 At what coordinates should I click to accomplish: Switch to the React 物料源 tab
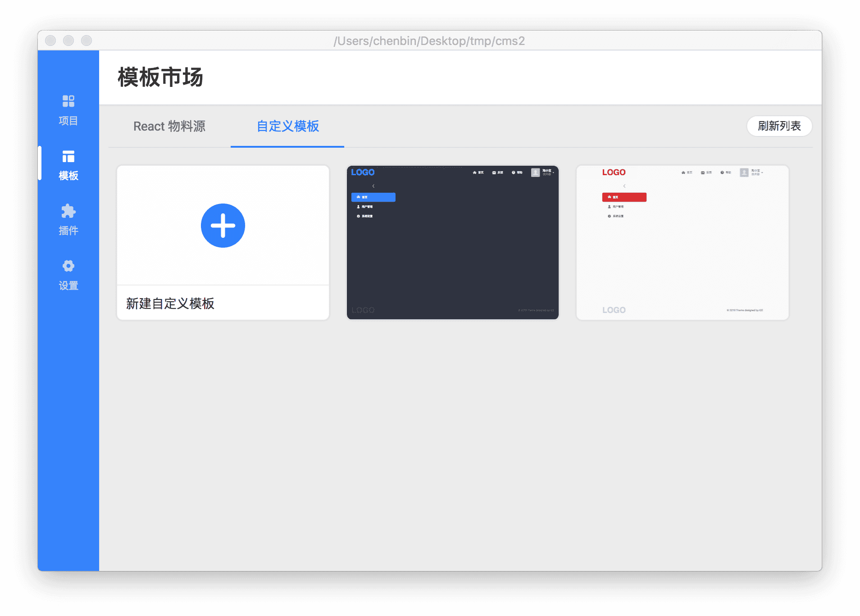[x=169, y=127]
